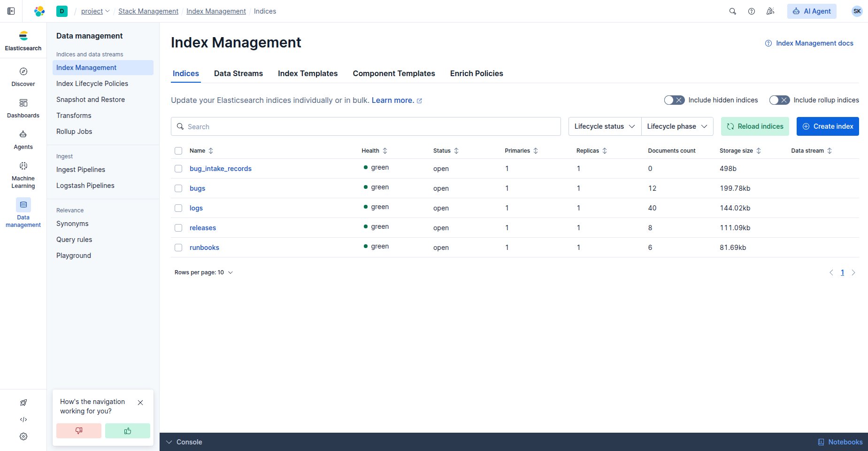Sort the table by Status column

446,151
